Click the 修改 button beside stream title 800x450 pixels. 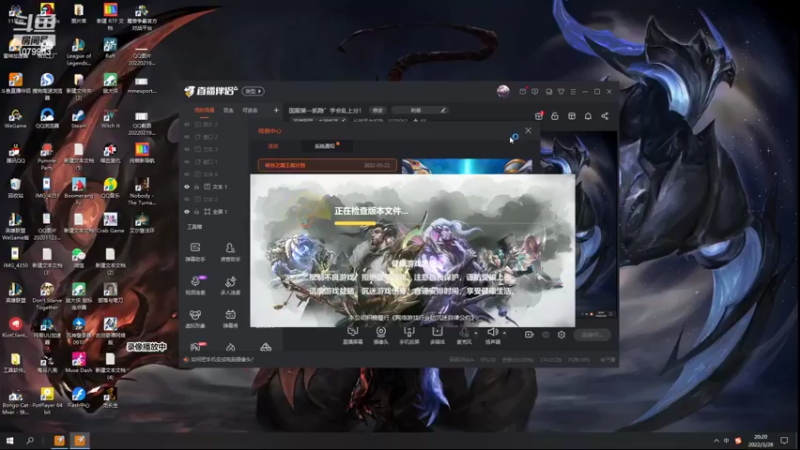point(378,110)
